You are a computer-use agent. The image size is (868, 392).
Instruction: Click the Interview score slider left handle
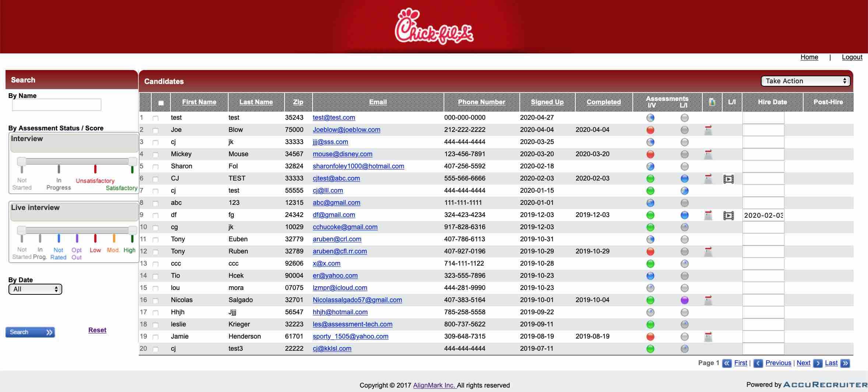[22, 161]
